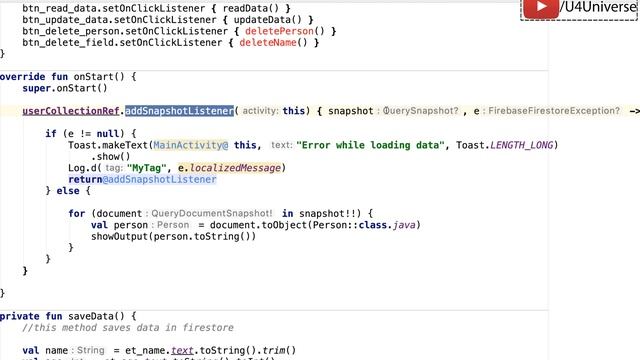Screen dimensions: 640x360
Task: Click the QueryDocumentSnapshot! type hint
Action: coord(212,214)
